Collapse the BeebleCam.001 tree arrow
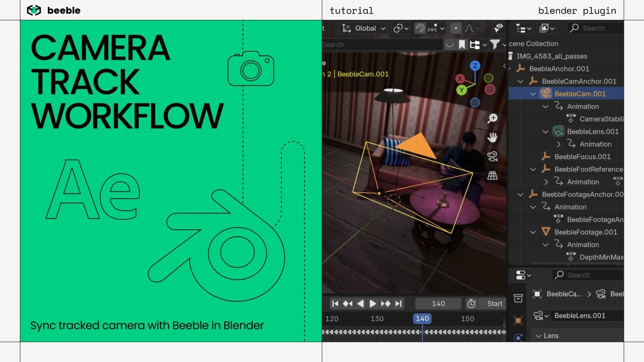The width and height of the screenshot is (644, 362). [x=533, y=94]
